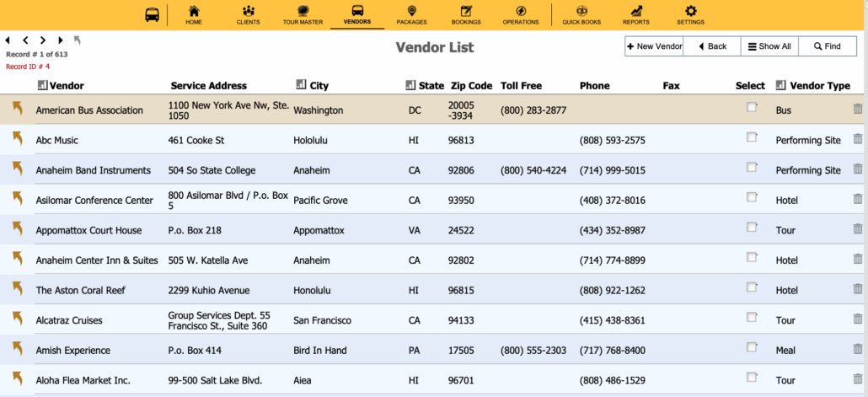The image size is (868, 397).
Task: Tick the Select checkbox for Asilomar Conference Center
Action: (x=751, y=197)
